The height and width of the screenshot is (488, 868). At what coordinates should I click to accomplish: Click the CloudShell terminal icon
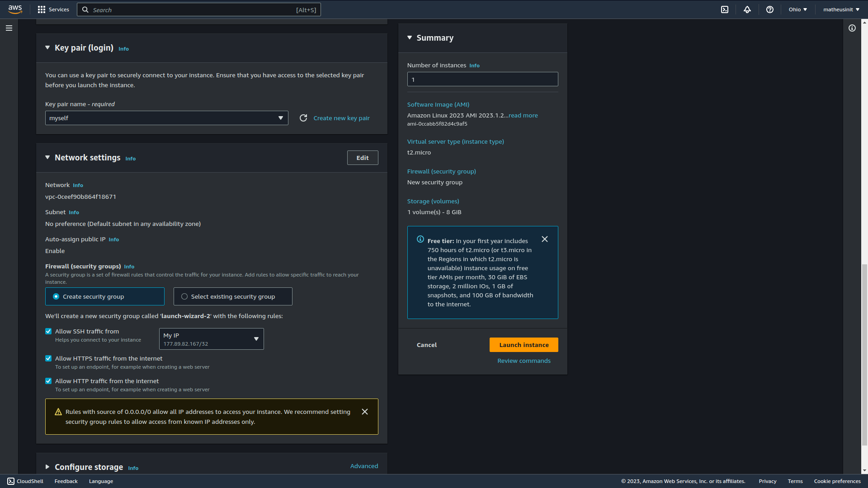[x=725, y=9]
